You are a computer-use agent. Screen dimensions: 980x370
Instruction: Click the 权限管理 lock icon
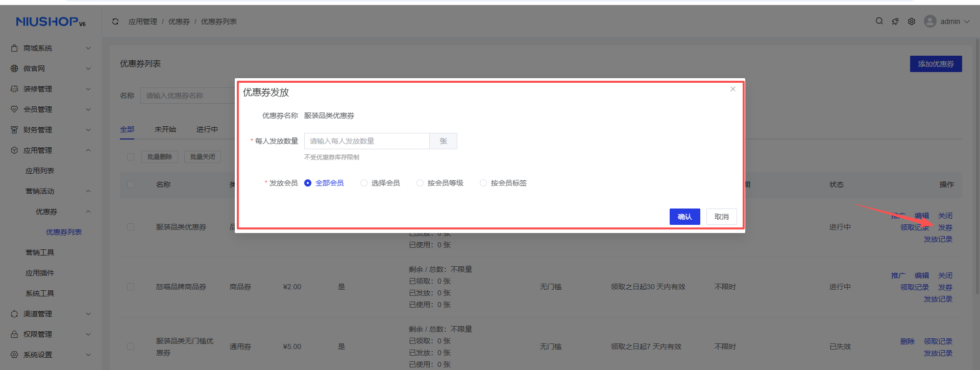[14, 334]
